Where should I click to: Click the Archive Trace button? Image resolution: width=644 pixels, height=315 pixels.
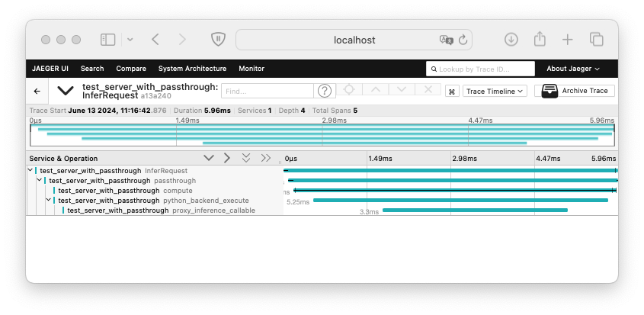pyautogui.click(x=577, y=91)
